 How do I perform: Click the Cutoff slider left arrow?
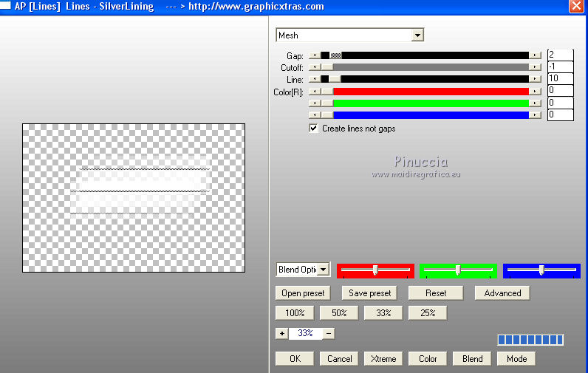[x=315, y=67]
